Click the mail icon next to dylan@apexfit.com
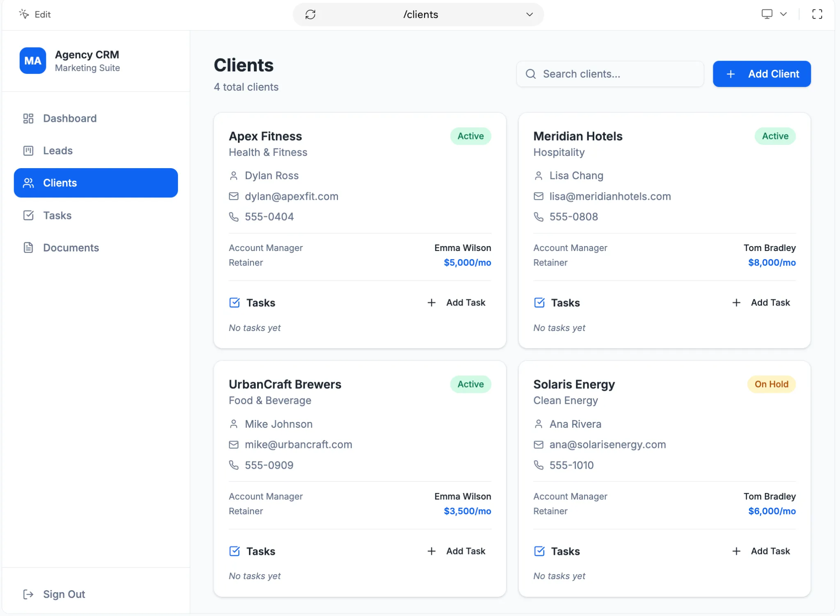The height and width of the screenshot is (616, 840). pyautogui.click(x=234, y=196)
